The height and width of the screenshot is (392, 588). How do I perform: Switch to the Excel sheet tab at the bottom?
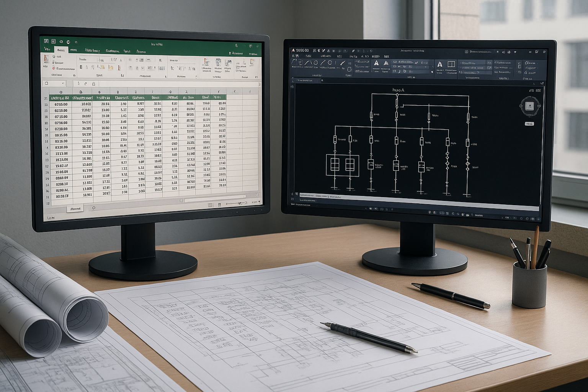coord(75,209)
